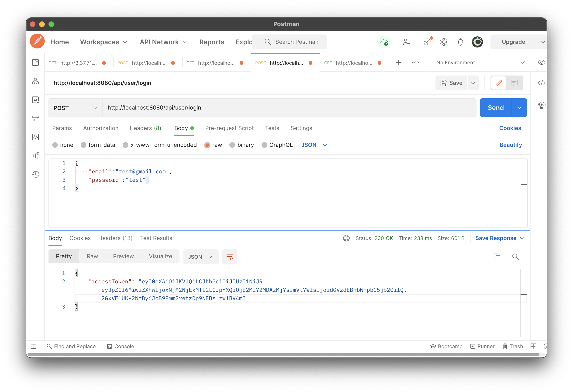The width and height of the screenshot is (573, 392).
Task: Open Postman settings via gear icon
Action: coord(444,42)
